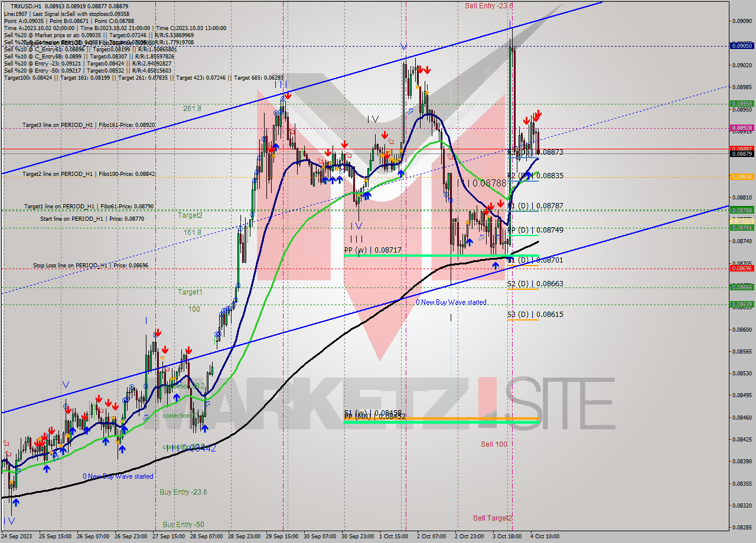Click the 'Sell 100' label

(x=494, y=444)
